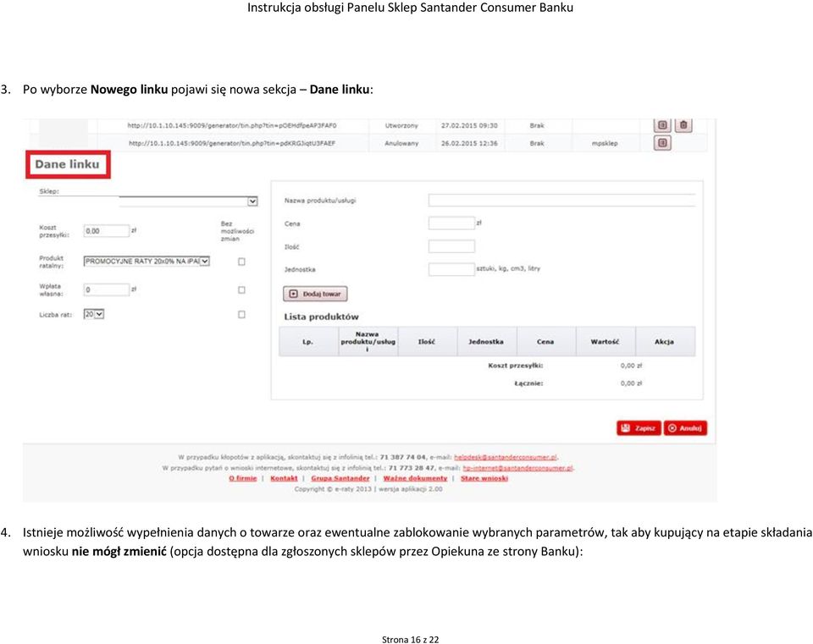Viewport: 813px width, 644px height.
Task: Click the Dodaj towar button
Action: click(x=315, y=294)
